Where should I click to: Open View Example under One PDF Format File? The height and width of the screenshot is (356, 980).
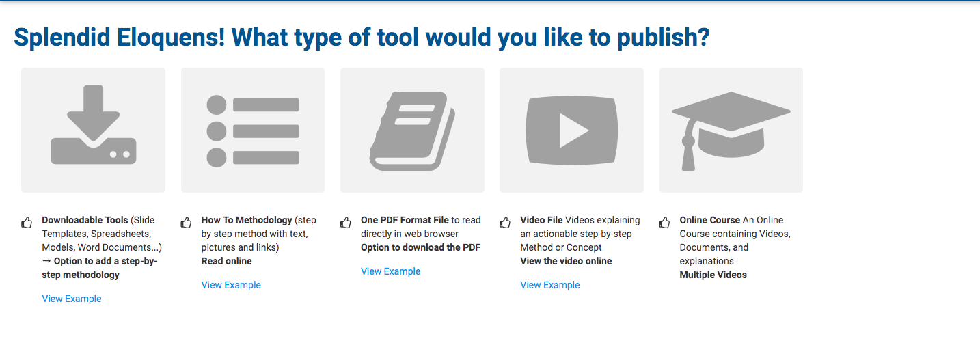coord(391,271)
